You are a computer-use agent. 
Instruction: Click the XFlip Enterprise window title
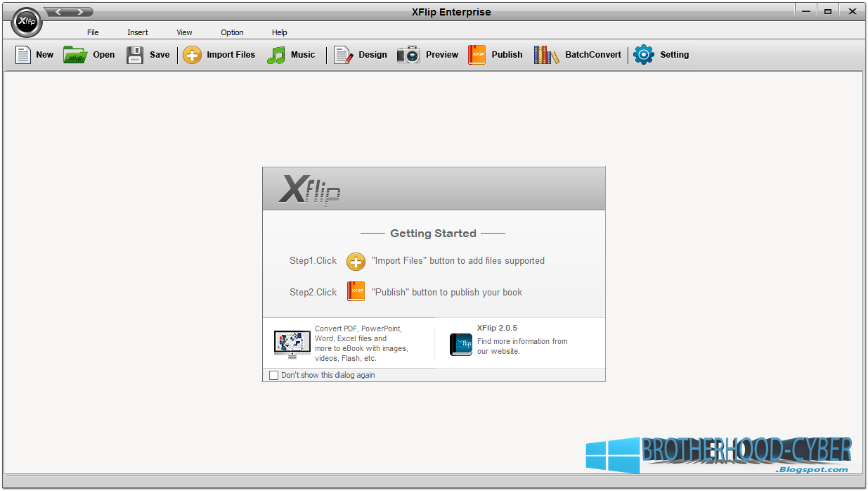click(x=451, y=12)
